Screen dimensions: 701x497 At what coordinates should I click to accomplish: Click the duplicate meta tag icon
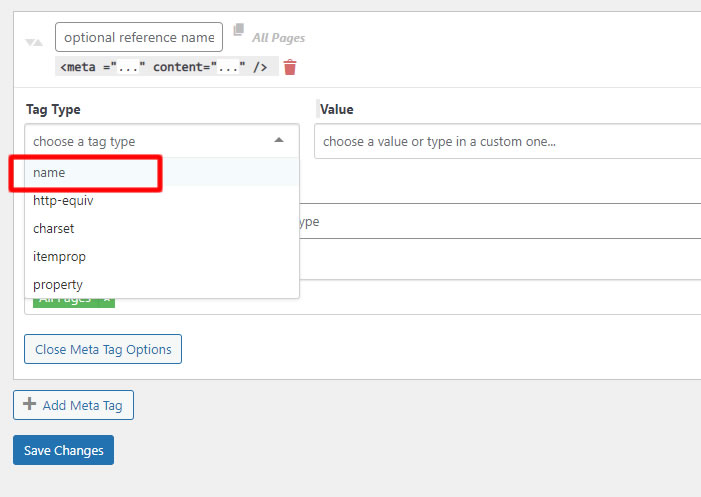click(x=238, y=30)
